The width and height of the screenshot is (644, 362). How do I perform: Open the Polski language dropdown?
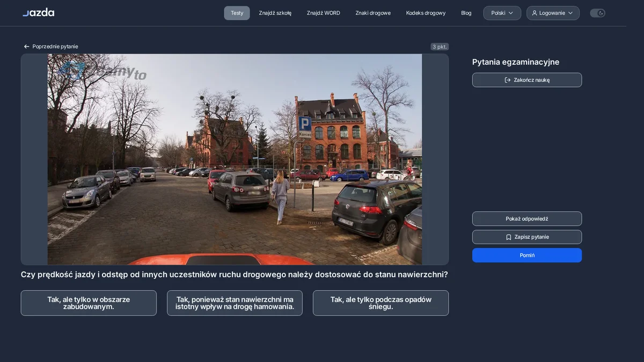tap(502, 13)
